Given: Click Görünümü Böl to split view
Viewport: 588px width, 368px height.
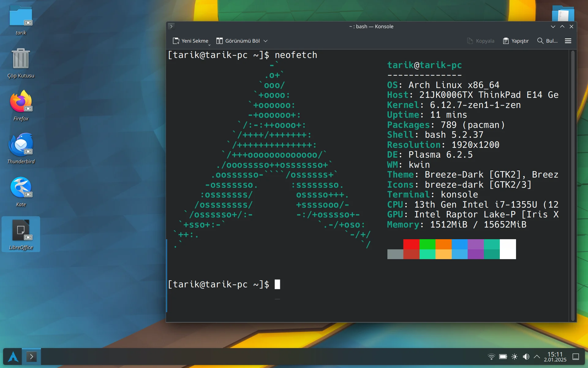Looking at the screenshot, I should click(238, 41).
